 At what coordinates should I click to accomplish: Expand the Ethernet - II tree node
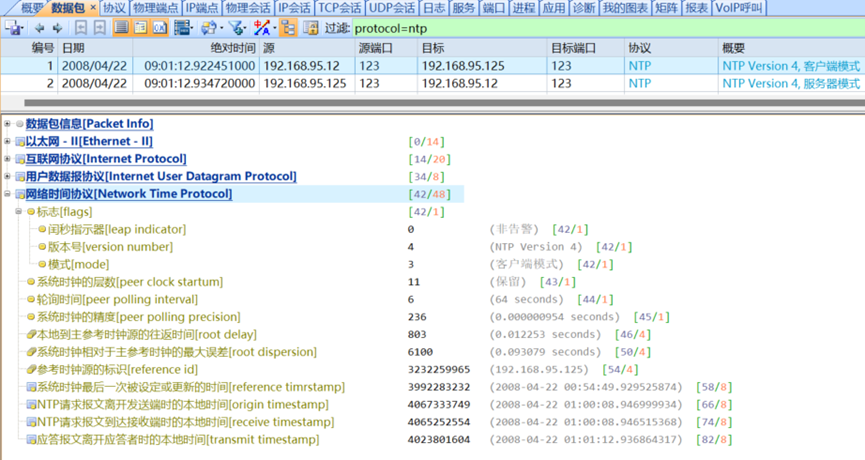pos(8,142)
